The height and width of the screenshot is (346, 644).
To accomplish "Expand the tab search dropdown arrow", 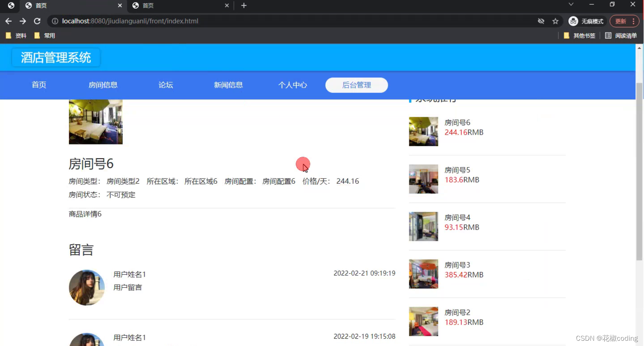I will (x=571, y=4).
